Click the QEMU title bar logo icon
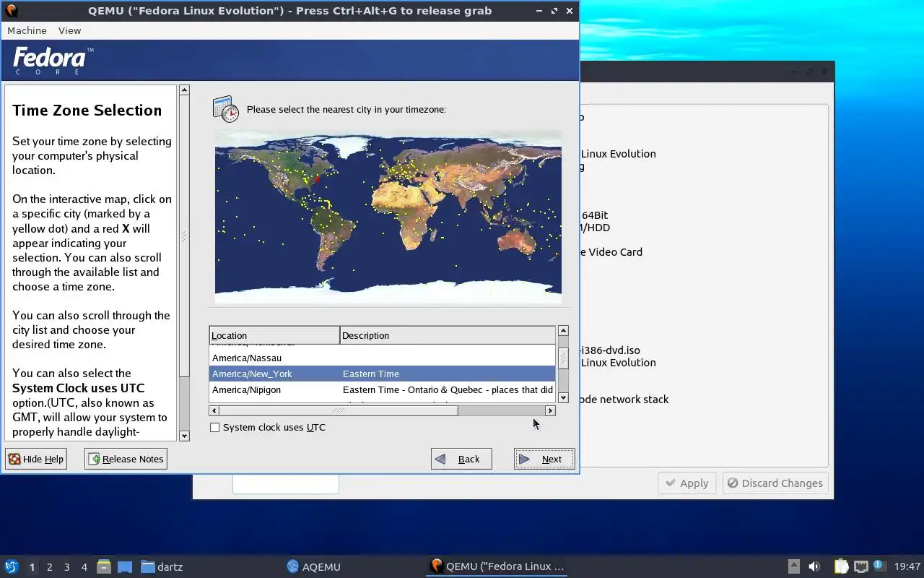924x578 pixels. coord(11,10)
